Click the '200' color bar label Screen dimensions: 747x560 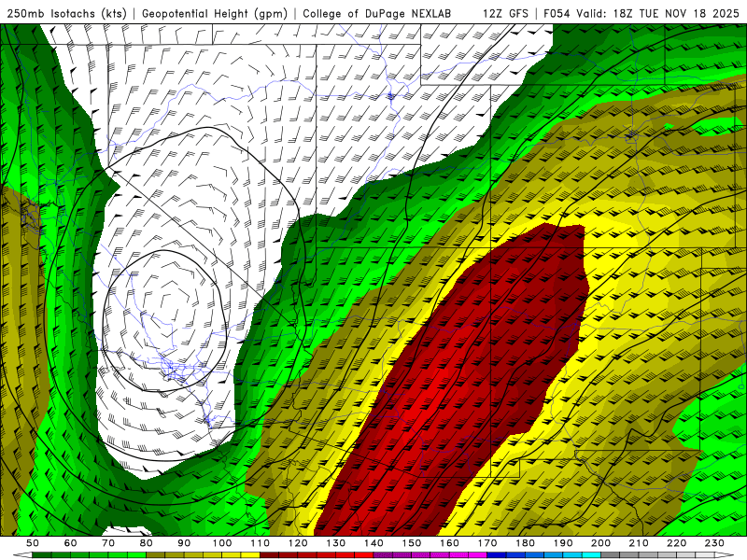600,543
